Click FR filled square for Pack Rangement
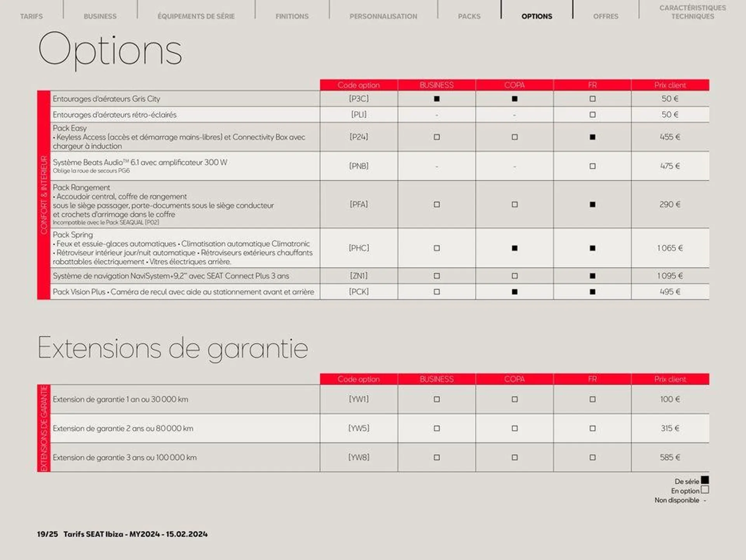Image resolution: width=746 pixels, height=560 pixels. (x=592, y=204)
